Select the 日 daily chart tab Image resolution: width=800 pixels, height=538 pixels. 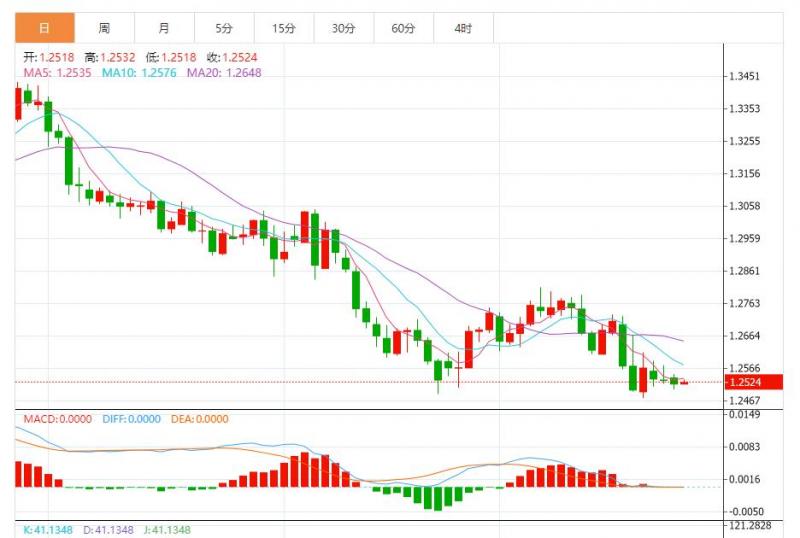click(45, 28)
